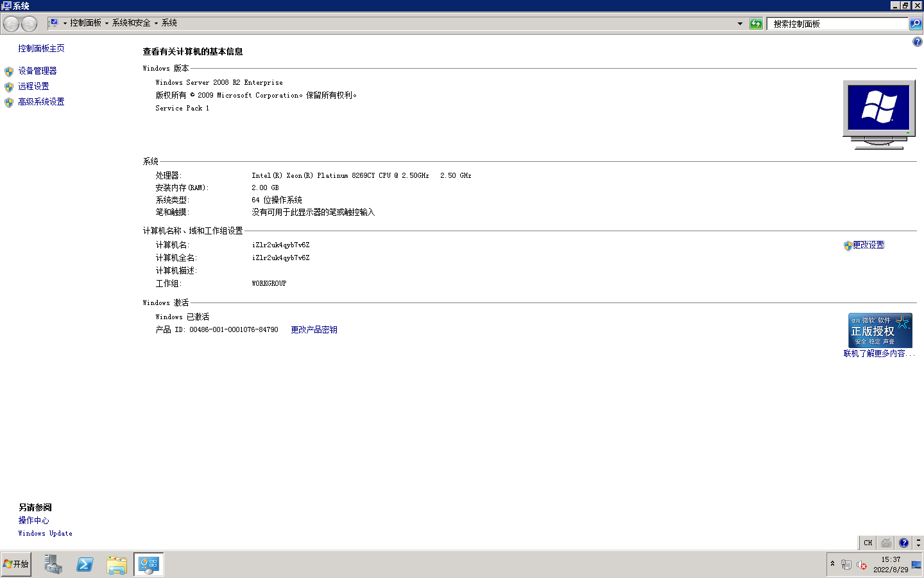Click 更改产品密钥 link
Screen dimensions: 924x578
point(314,329)
